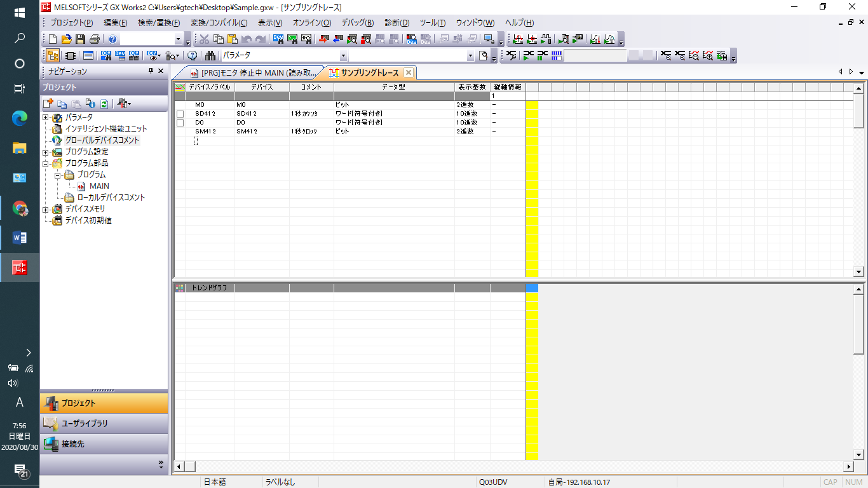Image resolution: width=868 pixels, height=488 pixels.
Task: Close the サンプリングトレース tab
Action: click(409, 72)
